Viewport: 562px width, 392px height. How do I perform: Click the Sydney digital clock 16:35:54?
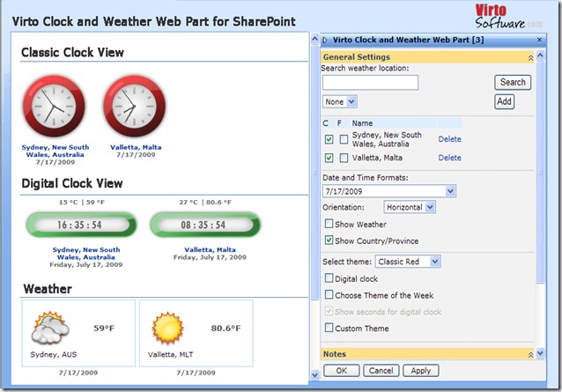[x=81, y=225]
